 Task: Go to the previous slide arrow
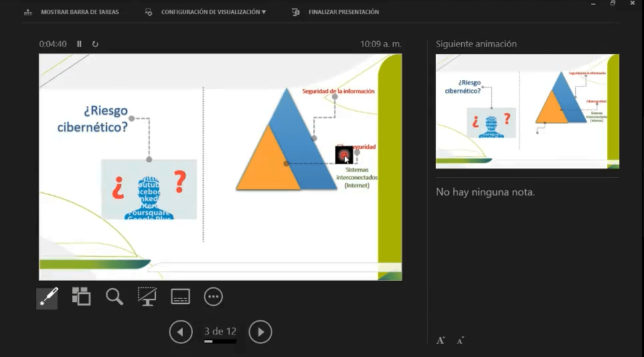pyautogui.click(x=181, y=332)
